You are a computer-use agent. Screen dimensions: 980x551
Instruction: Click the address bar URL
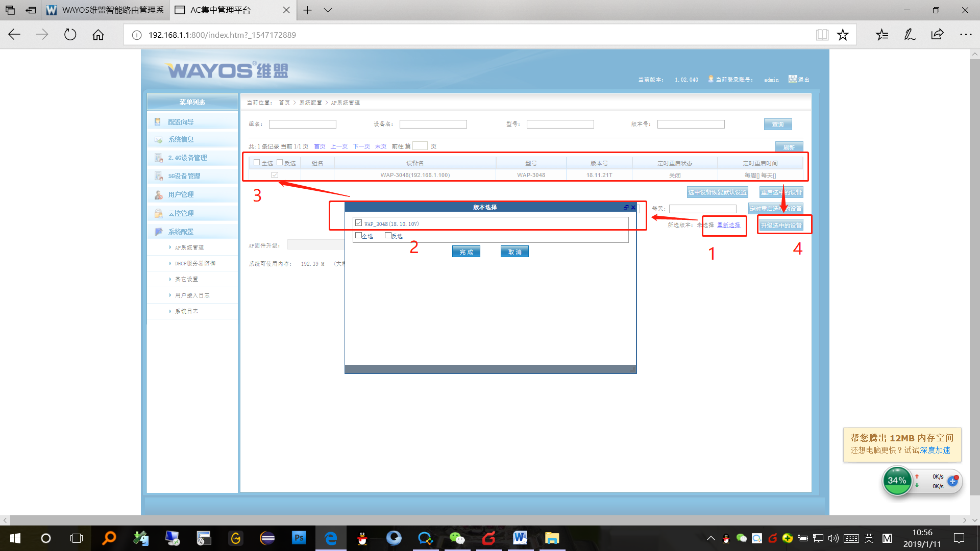click(222, 35)
